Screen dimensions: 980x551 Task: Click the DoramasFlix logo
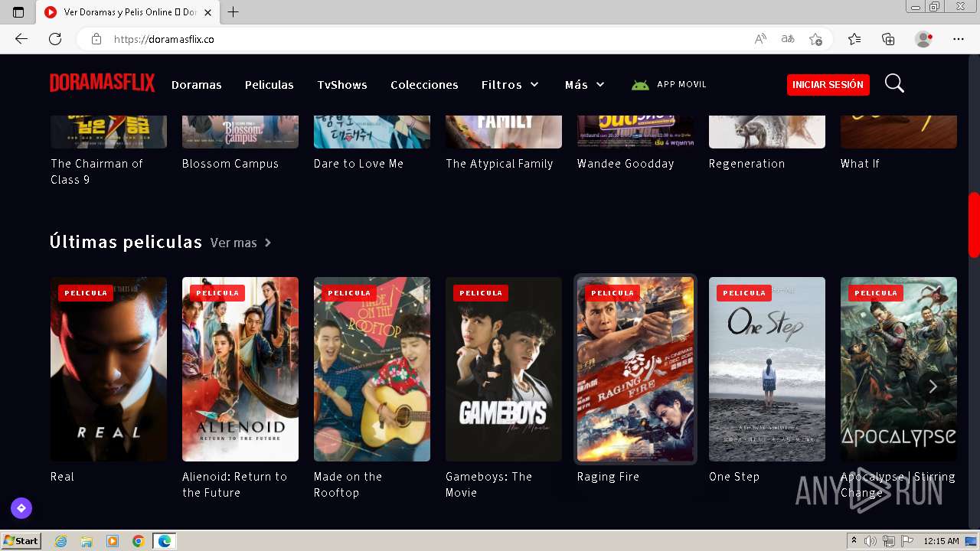coord(103,83)
